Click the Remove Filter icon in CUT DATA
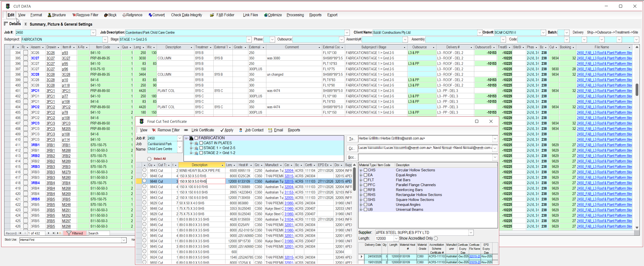This screenshot has height=266, width=644. pos(74,15)
